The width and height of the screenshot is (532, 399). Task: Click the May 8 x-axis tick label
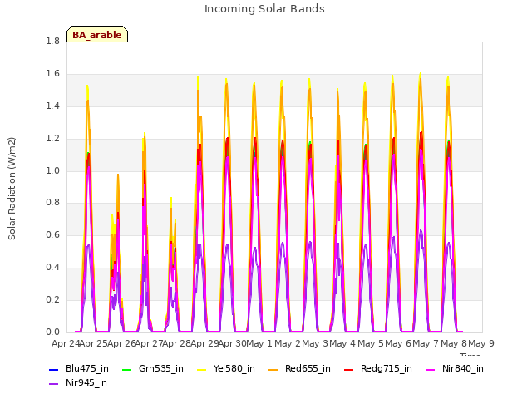pos(454,343)
